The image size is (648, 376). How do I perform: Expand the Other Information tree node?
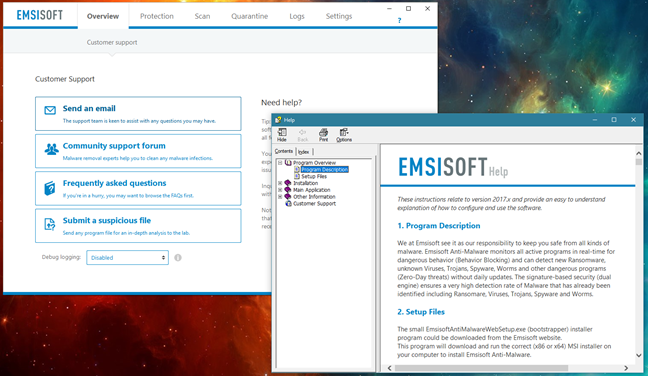[x=280, y=197]
